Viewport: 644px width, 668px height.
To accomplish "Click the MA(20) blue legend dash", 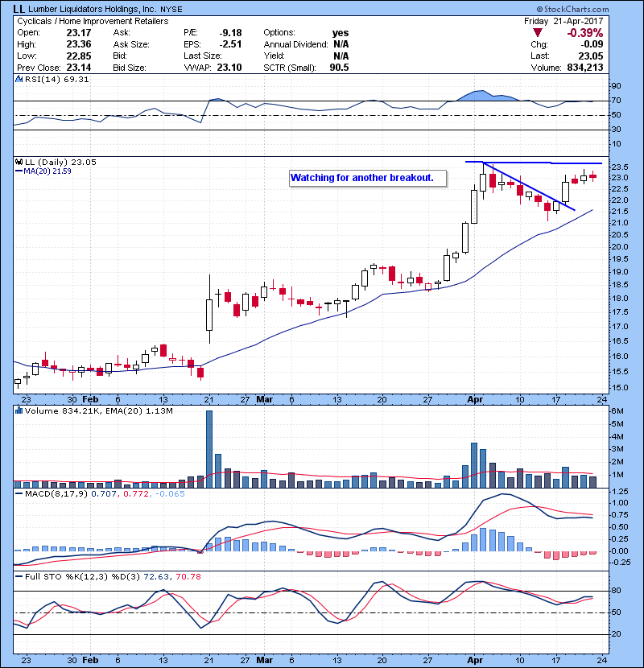I will 19,171.
